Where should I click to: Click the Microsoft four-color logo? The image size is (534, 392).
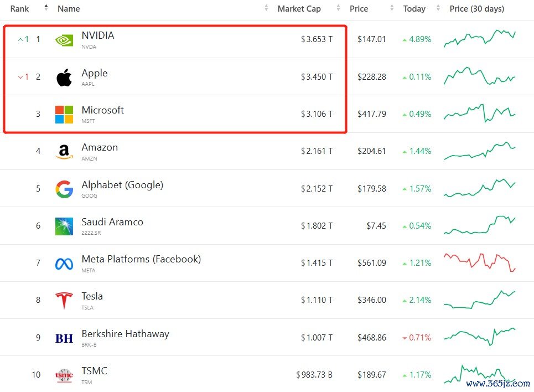(64, 115)
